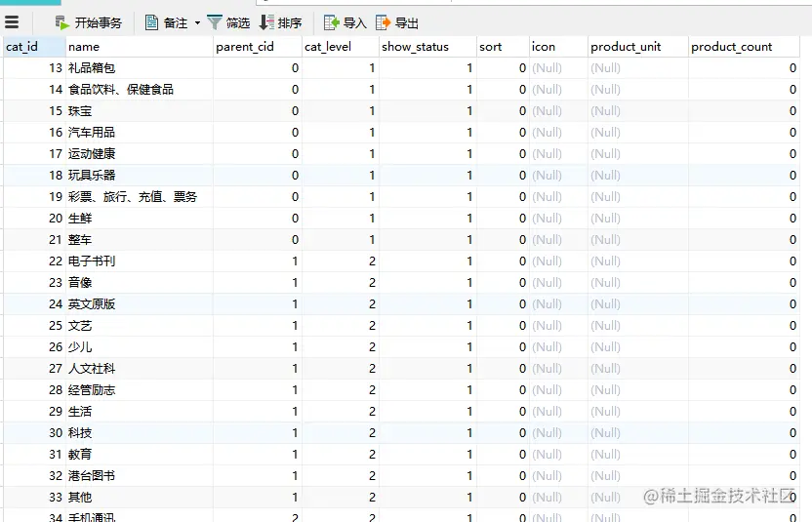This screenshot has width=812, height=522.
Task: Select icon (Null) cell in 科技 row
Action: 559,433
